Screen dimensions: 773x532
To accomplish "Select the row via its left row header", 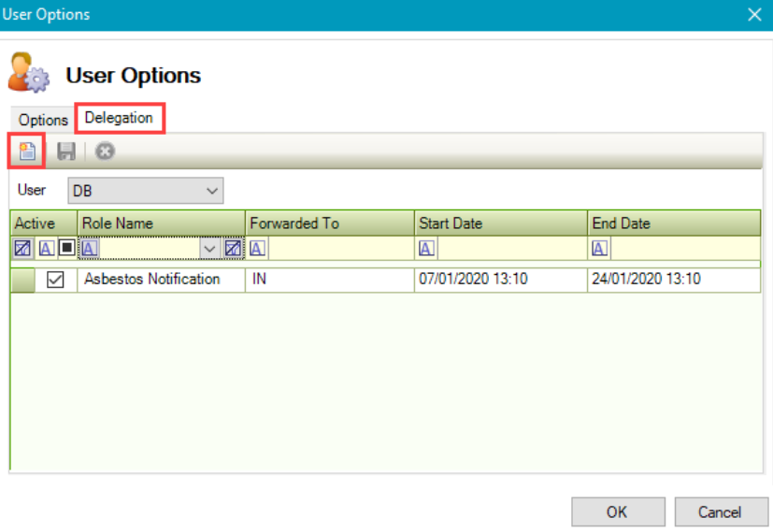I will coord(22,280).
